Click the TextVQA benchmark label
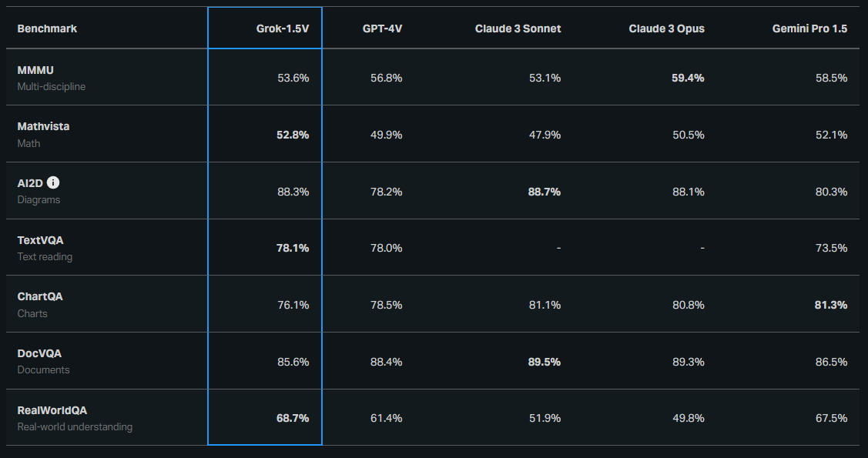 (40, 240)
